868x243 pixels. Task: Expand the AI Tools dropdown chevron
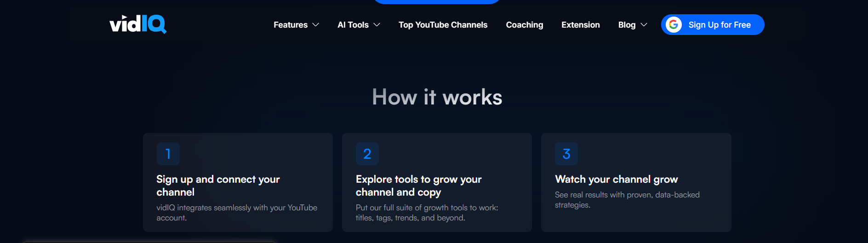click(x=377, y=25)
